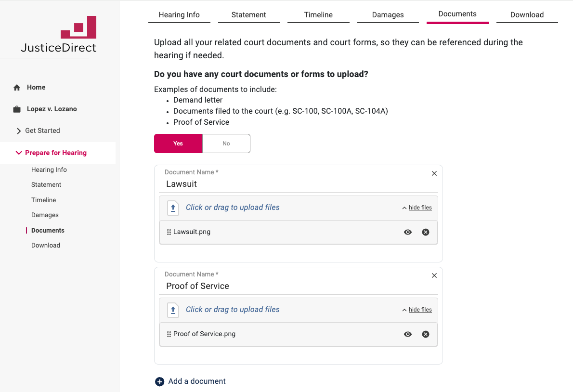Collapse the Prepare for Hearing section
The width and height of the screenshot is (573, 392).
coord(19,153)
